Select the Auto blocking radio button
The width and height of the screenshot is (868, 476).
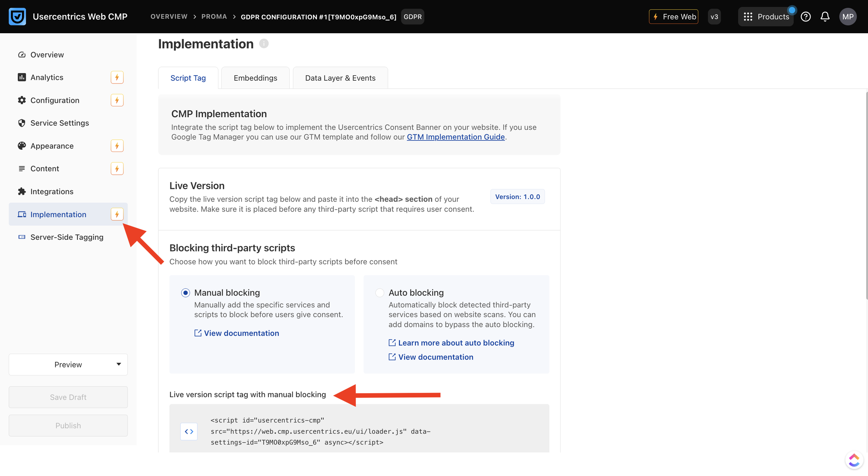point(379,293)
